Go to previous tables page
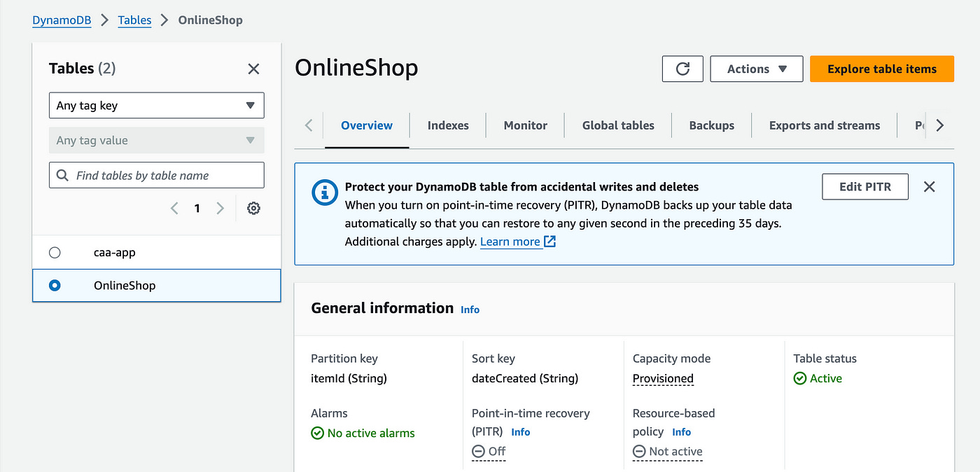The width and height of the screenshot is (980, 472). click(174, 208)
